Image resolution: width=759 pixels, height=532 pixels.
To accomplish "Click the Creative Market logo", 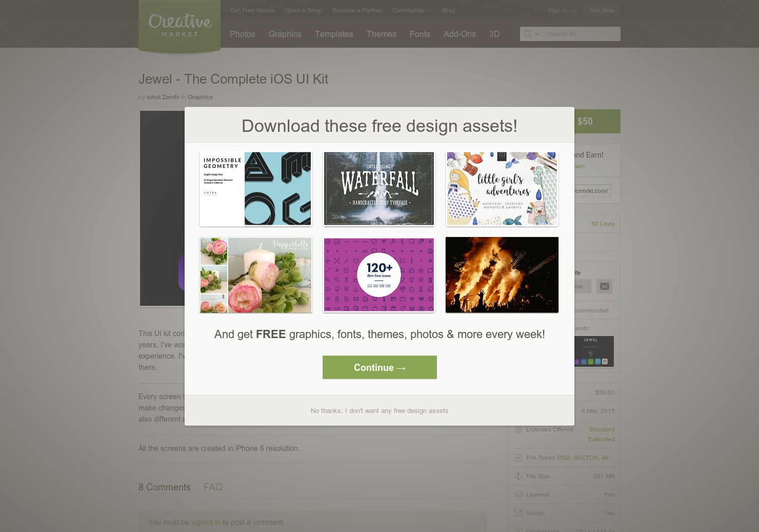I will tap(179, 26).
